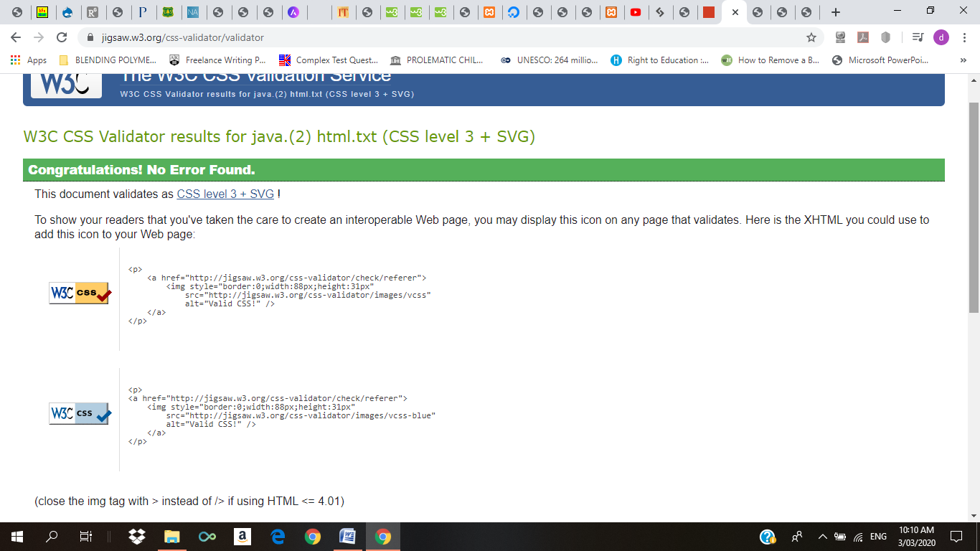Open Dropbox from the taskbar

[x=136, y=537]
